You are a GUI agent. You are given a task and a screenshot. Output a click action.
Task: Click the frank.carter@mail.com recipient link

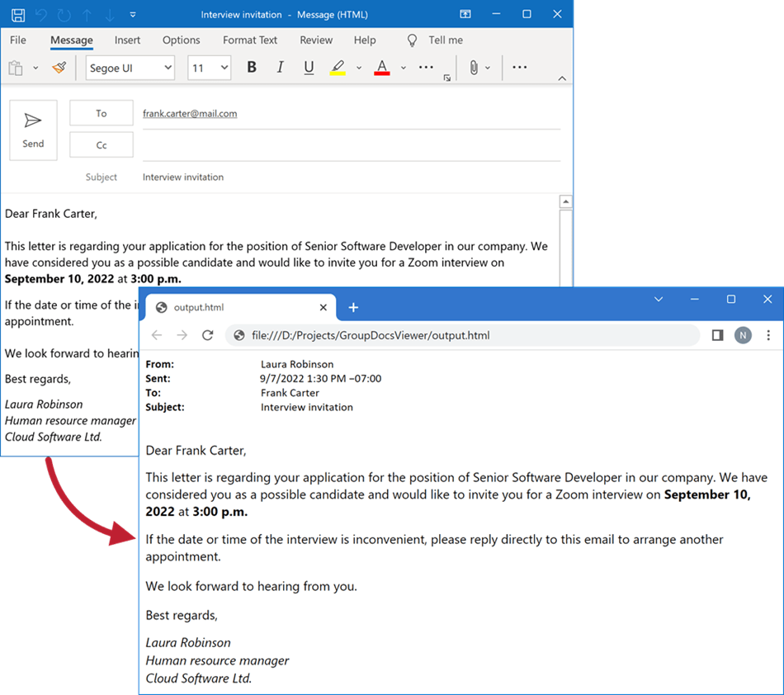(190, 113)
